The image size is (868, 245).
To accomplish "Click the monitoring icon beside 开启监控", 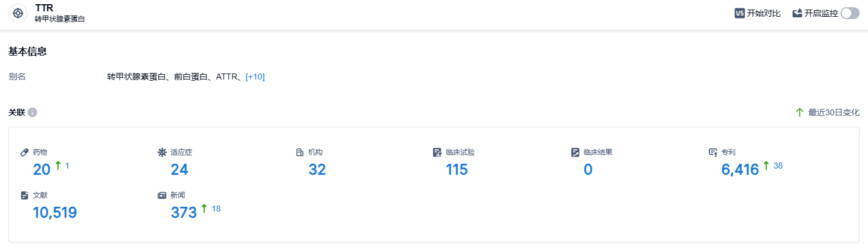I will [x=797, y=13].
